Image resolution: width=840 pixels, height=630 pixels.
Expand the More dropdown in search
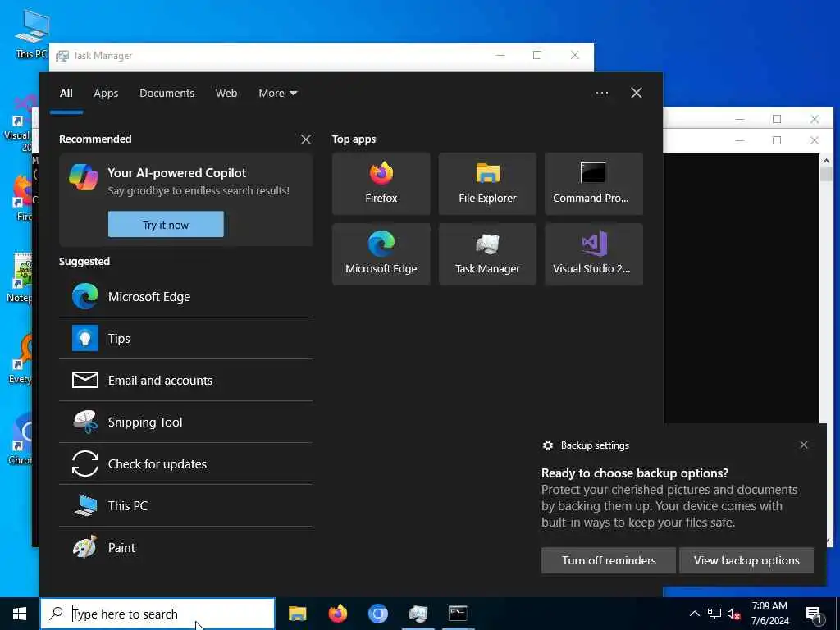click(277, 94)
